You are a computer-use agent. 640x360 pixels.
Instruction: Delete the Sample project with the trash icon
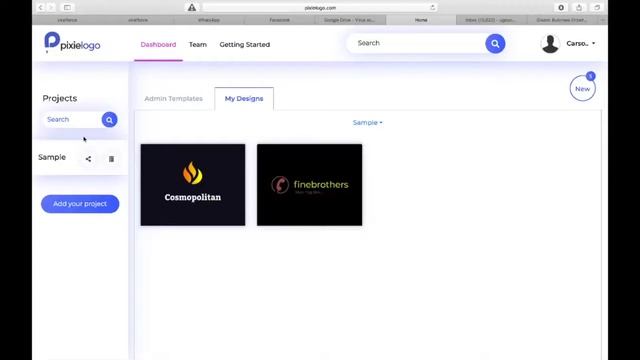point(111,159)
